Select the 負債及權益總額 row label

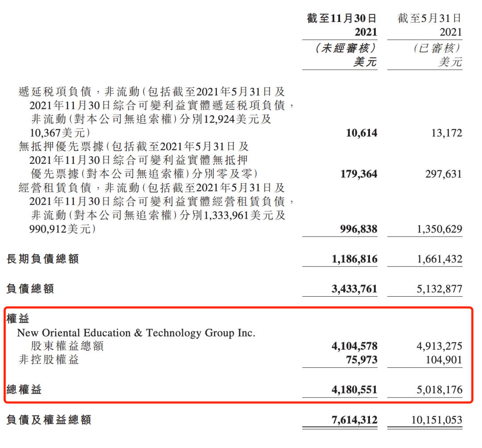click(49, 420)
